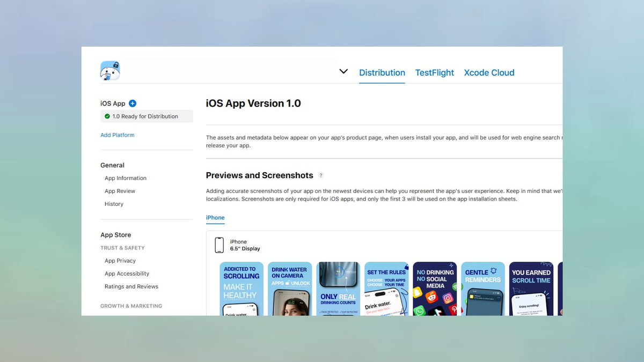Add a version with the blue plus icon

pos(133,104)
